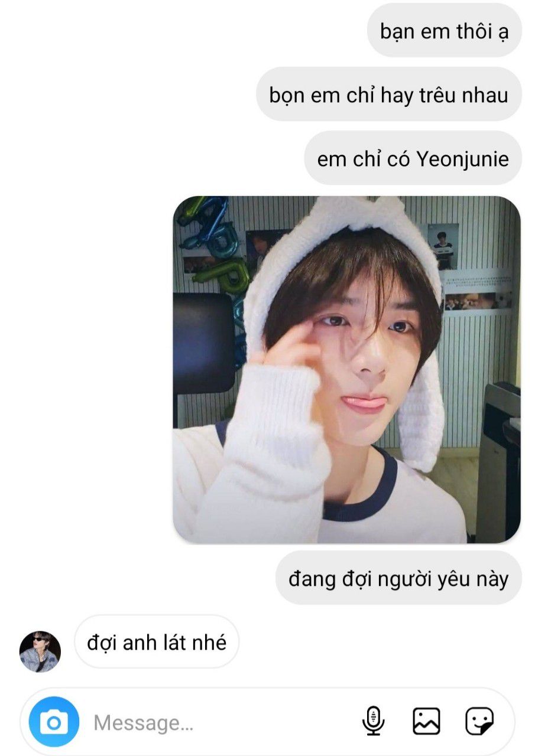
Task: Select the "đang đợi người yêu này" bubble
Action: point(398,578)
